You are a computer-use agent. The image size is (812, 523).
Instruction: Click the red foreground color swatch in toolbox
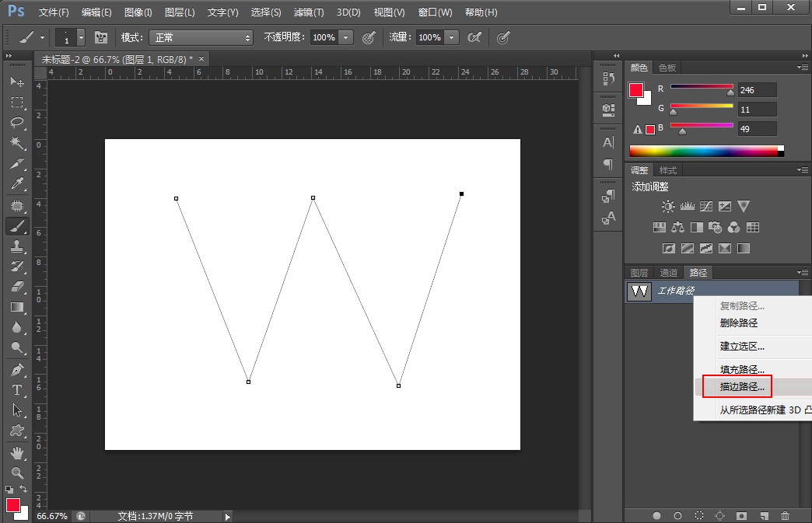13,505
